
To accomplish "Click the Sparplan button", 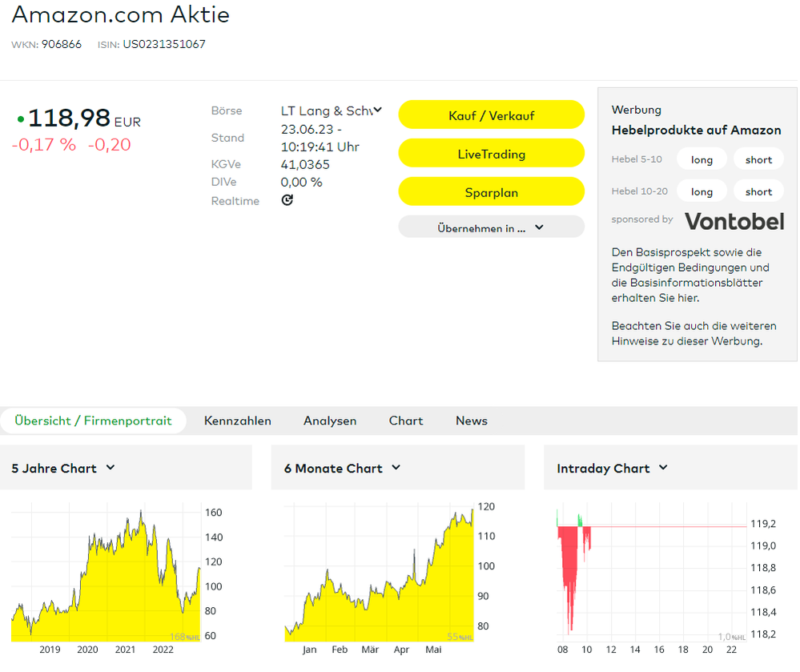I will pos(491,192).
